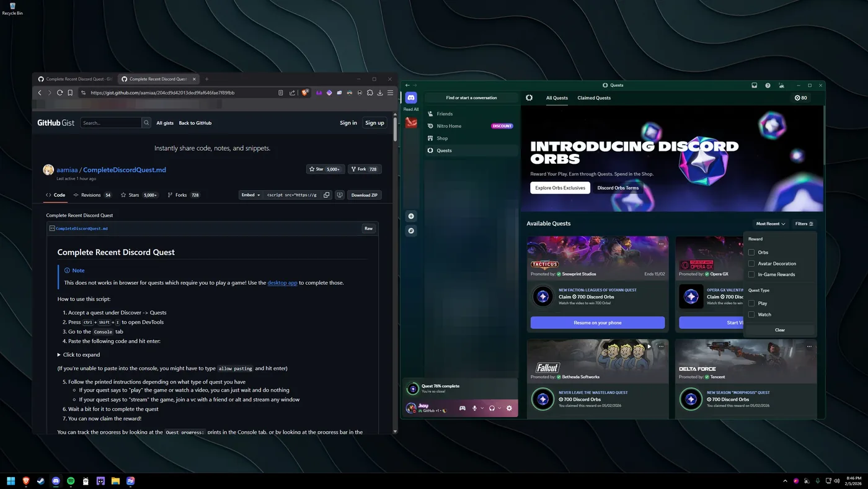
Task: Show hidden icons in the system tray
Action: point(786,481)
